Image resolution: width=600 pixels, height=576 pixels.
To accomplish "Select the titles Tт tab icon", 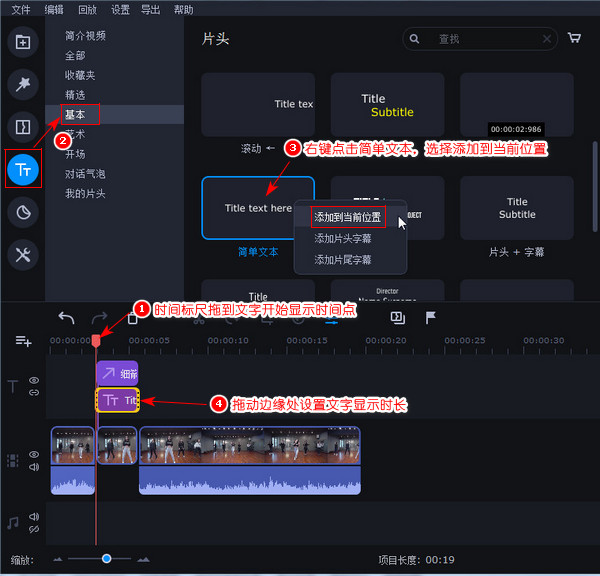I will [x=23, y=169].
